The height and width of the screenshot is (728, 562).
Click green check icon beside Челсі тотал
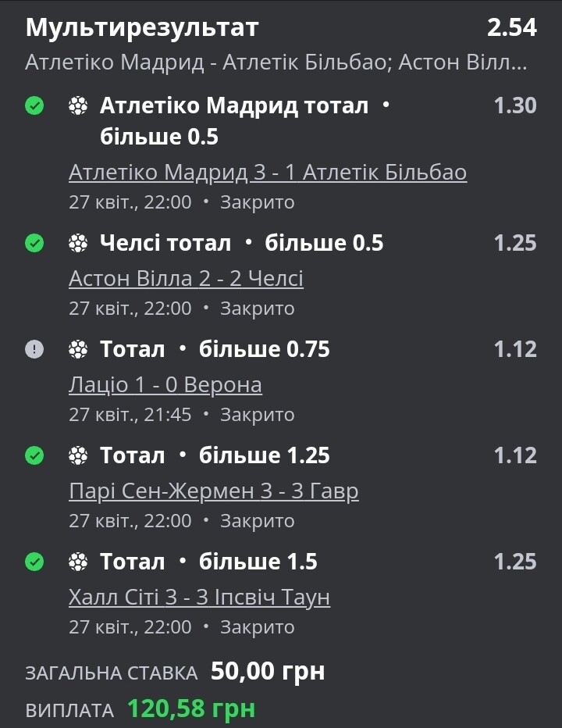point(34,243)
